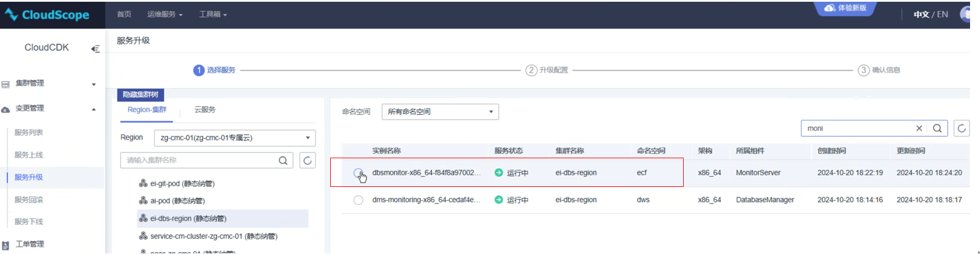Click the 体验新版 cloud badge
The image size is (980, 254).
[x=845, y=8]
